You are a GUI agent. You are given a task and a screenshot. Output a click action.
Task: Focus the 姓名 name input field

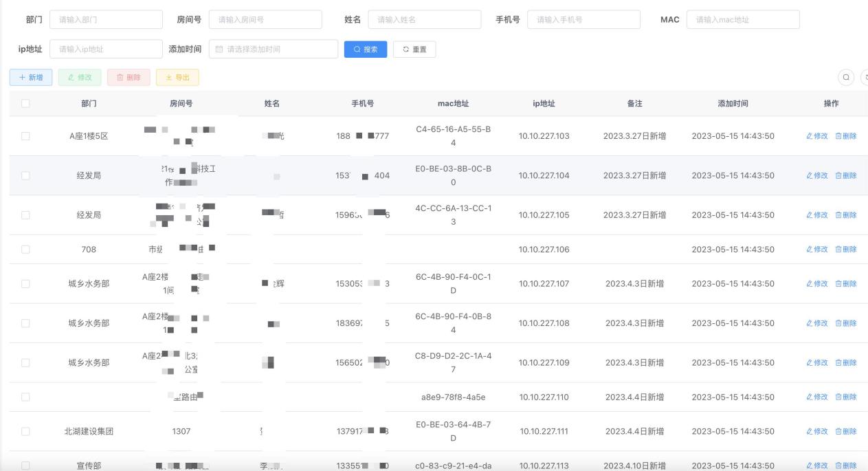pyautogui.click(x=425, y=20)
